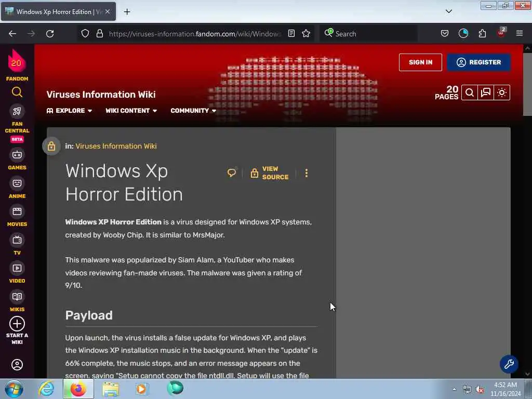
Task: Open the taskbar clock showing 4:52 AM
Action: (505, 389)
